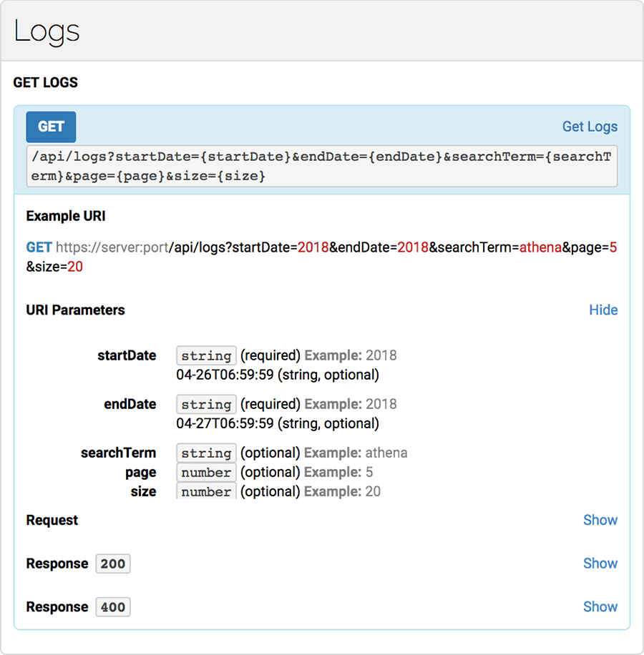Click the 400 status code badge
This screenshot has height=655, width=644.
(x=113, y=607)
